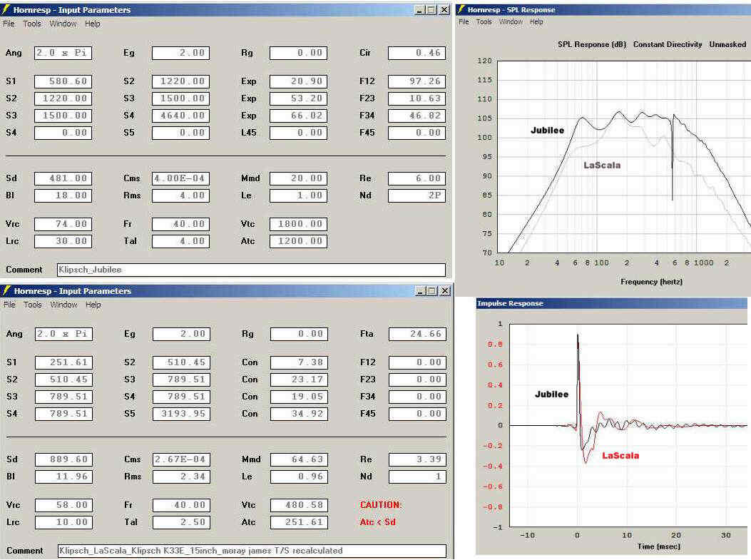Click the F34 field showing 46.82
The width and height of the screenshot is (751, 560).
tap(417, 116)
